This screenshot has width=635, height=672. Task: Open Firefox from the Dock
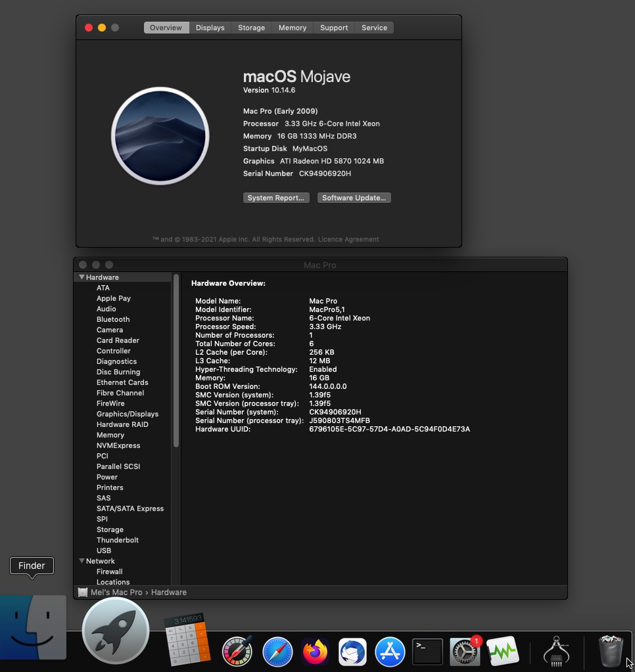coord(315,652)
